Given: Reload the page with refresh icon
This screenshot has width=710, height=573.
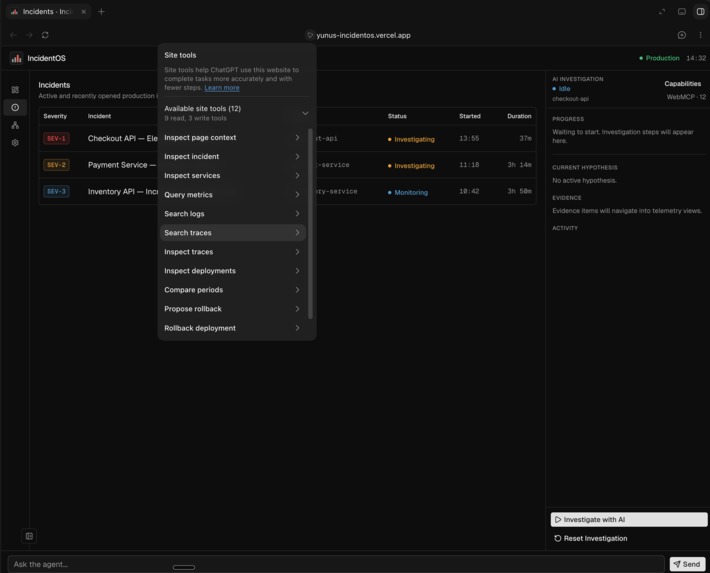Looking at the screenshot, I should (x=45, y=35).
